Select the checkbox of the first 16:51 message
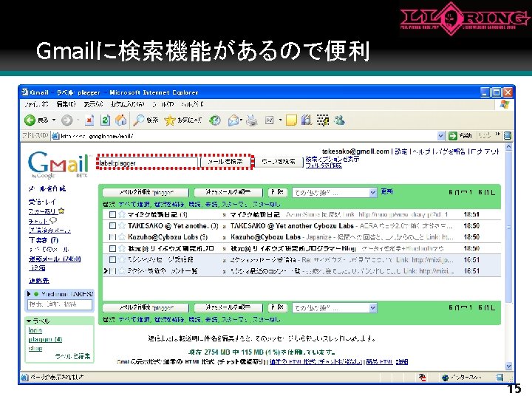This screenshot has height=399, width=532. coord(112,259)
